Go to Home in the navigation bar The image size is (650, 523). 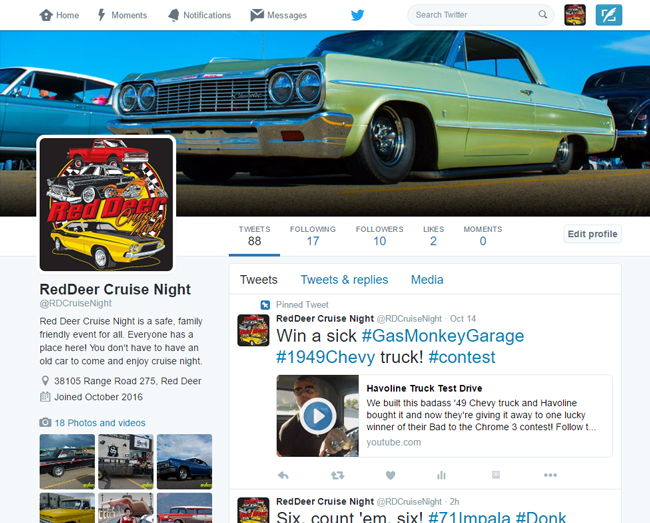[x=58, y=15]
